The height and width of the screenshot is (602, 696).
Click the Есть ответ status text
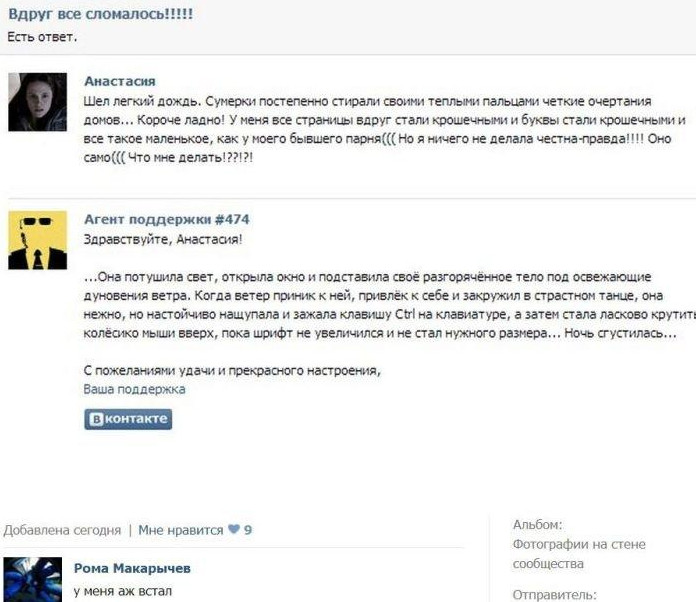click(42, 37)
